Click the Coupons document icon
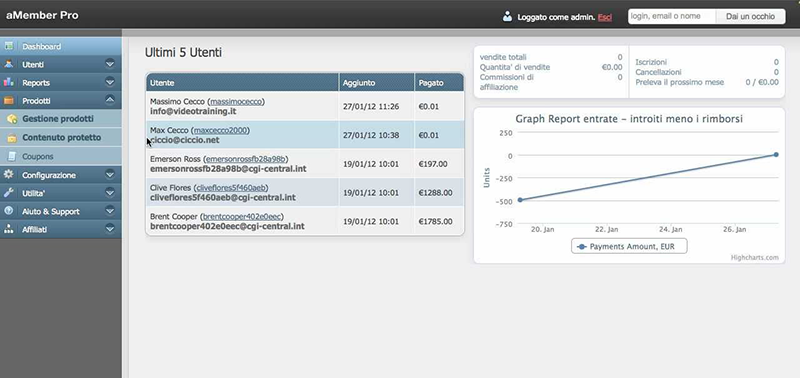 (12, 156)
